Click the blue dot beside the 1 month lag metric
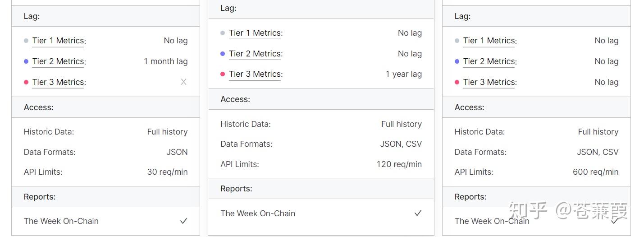The image size is (644, 237). point(26,61)
